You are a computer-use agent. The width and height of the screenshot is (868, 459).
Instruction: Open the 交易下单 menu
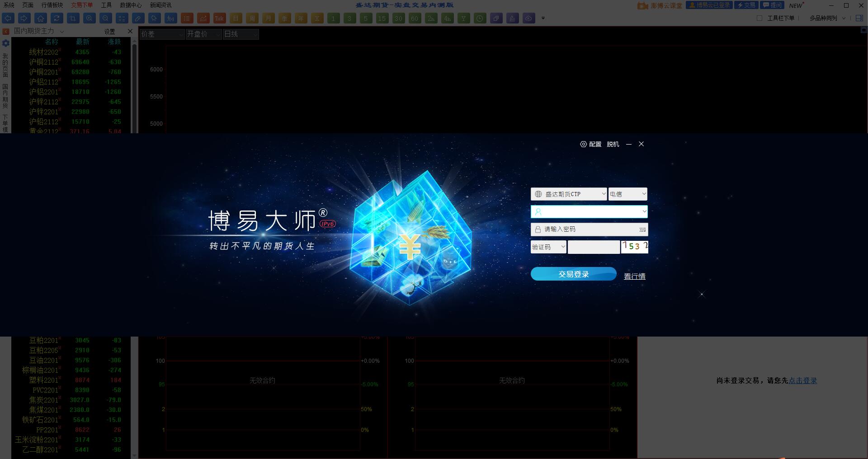click(x=82, y=5)
